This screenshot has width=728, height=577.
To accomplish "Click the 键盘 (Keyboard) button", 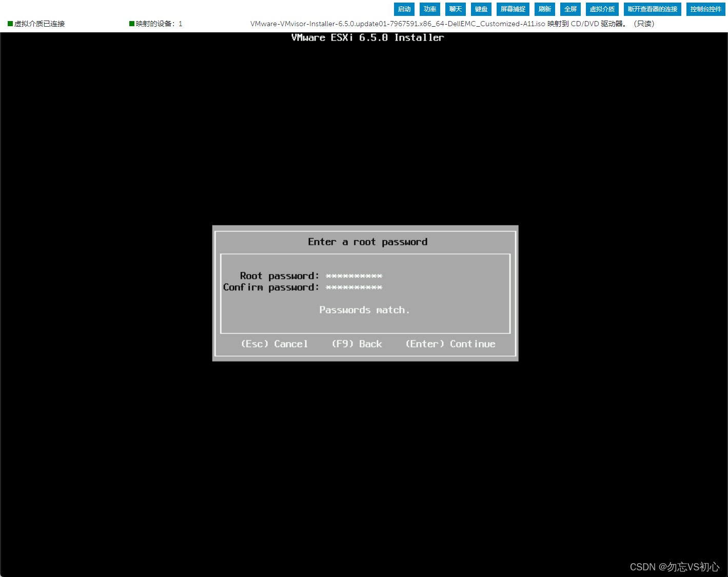I will 481,9.
